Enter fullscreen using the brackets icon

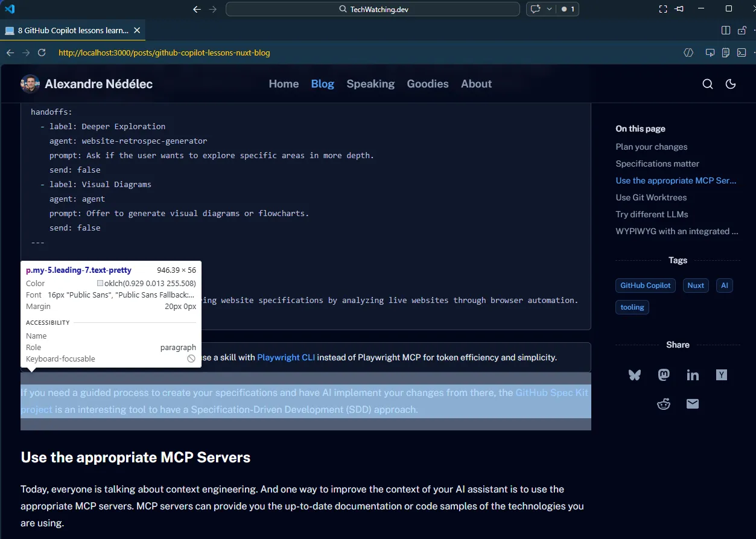coord(662,8)
